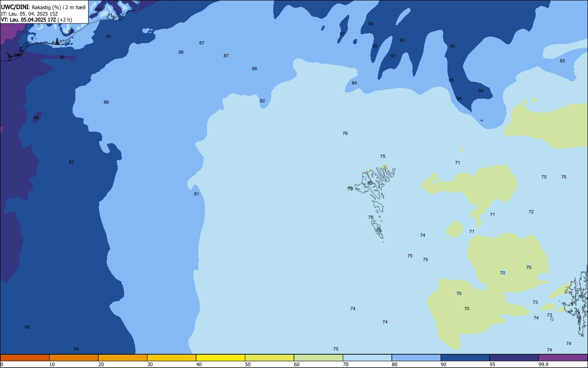
Task: Click the '99.9' legend tick label
Action: [x=543, y=364]
